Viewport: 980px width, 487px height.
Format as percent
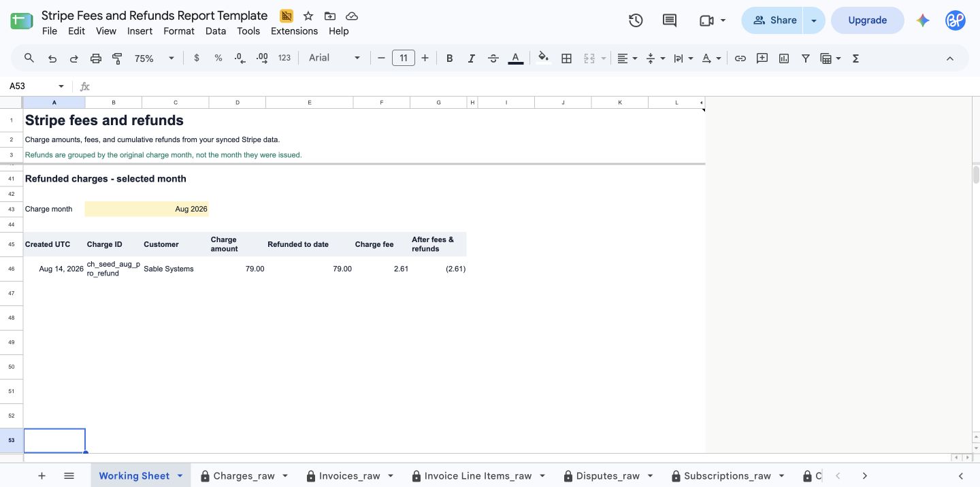click(218, 58)
